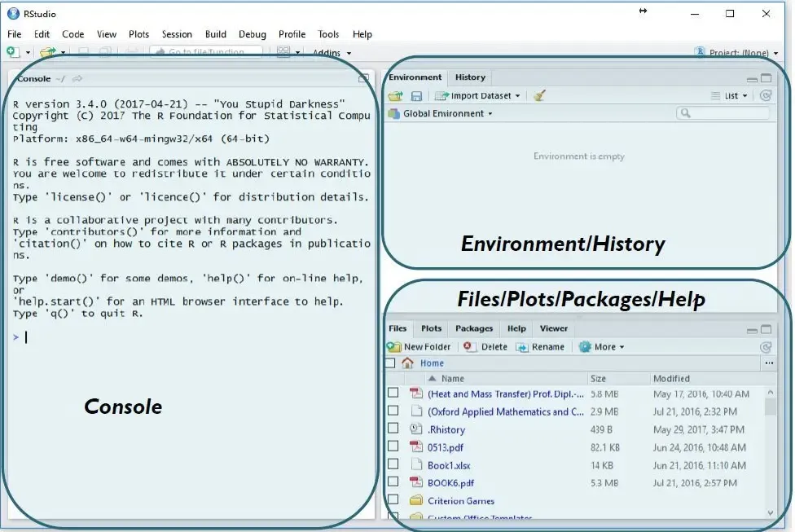
Task: Refresh the Files pane listing
Action: point(765,347)
